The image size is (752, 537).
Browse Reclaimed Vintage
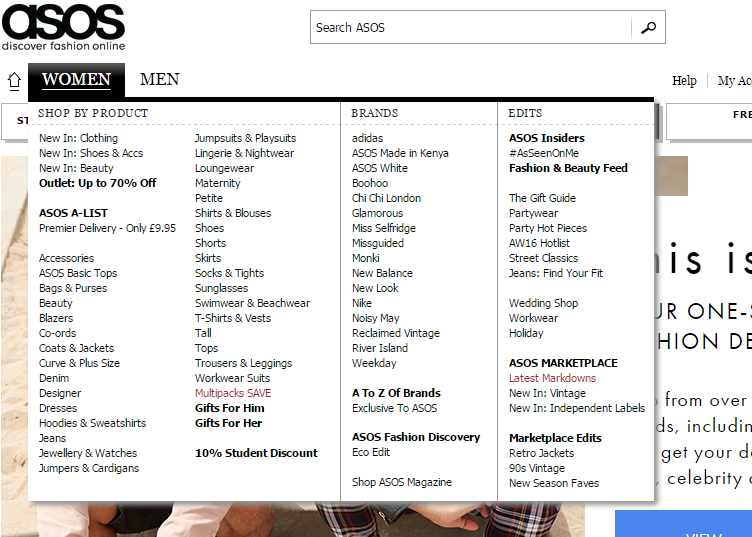coord(396,333)
